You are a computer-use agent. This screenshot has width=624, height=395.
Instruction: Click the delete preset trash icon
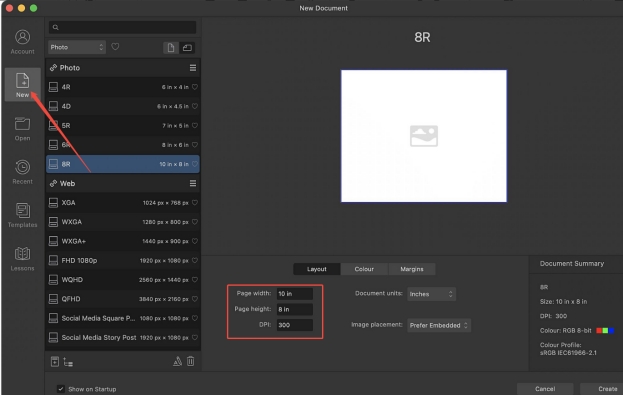coord(191,361)
